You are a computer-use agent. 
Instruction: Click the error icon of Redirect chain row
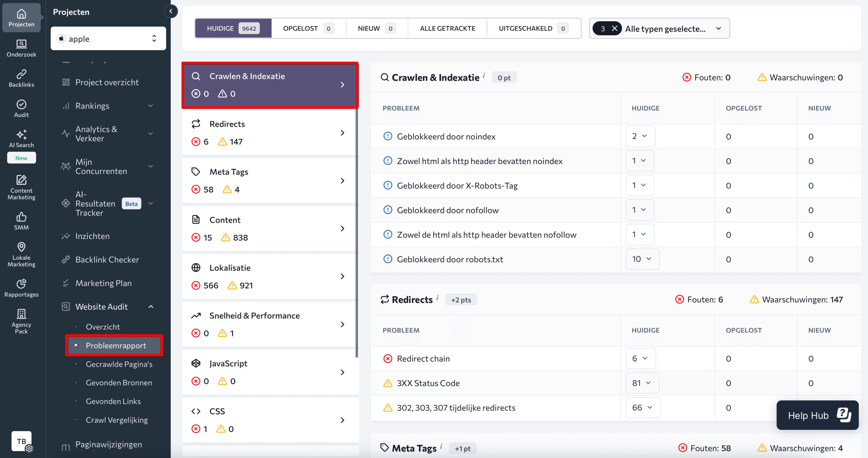pyautogui.click(x=388, y=359)
